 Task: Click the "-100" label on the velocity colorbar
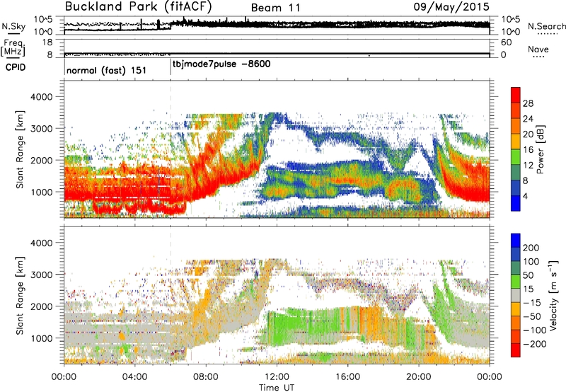pyautogui.click(x=535, y=330)
